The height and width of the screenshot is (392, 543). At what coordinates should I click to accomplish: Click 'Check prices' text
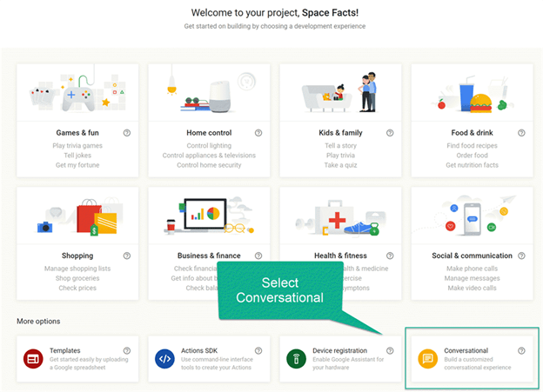[x=77, y=288]
